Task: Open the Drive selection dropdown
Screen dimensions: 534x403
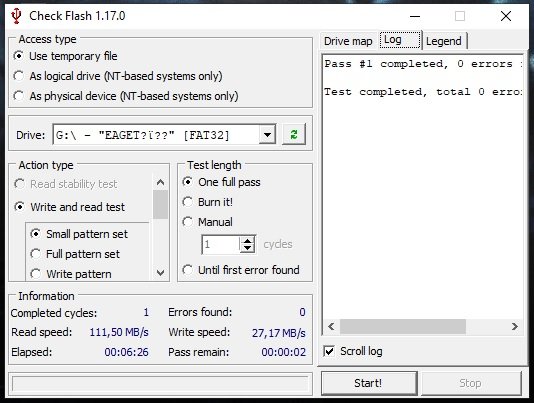Action: [267, 135]
